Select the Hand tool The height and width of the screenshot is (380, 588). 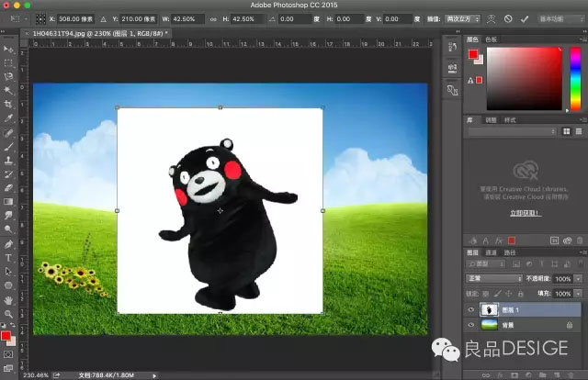[8, 300]
